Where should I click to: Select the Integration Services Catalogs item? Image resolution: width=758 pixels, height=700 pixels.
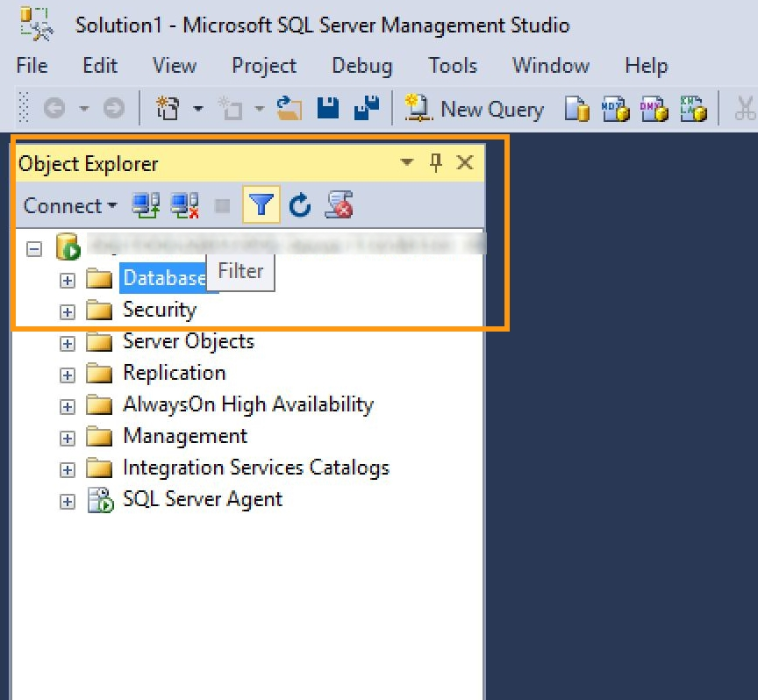[x=256, y=468]
